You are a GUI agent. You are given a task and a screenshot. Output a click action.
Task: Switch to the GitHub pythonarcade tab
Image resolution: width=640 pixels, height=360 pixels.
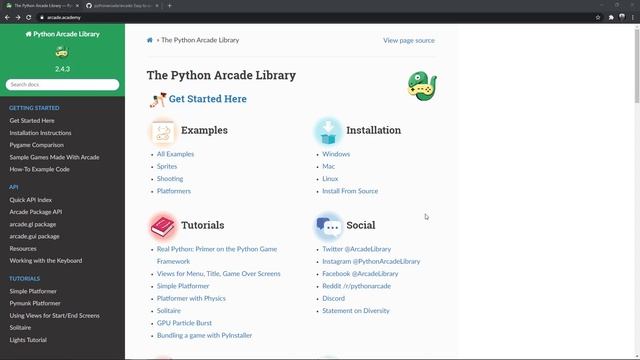click(x=122, y=6)
